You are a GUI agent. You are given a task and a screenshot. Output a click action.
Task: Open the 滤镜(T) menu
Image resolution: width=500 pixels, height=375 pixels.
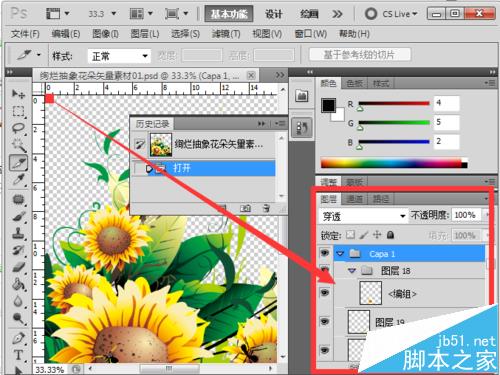tap(226, 34)
